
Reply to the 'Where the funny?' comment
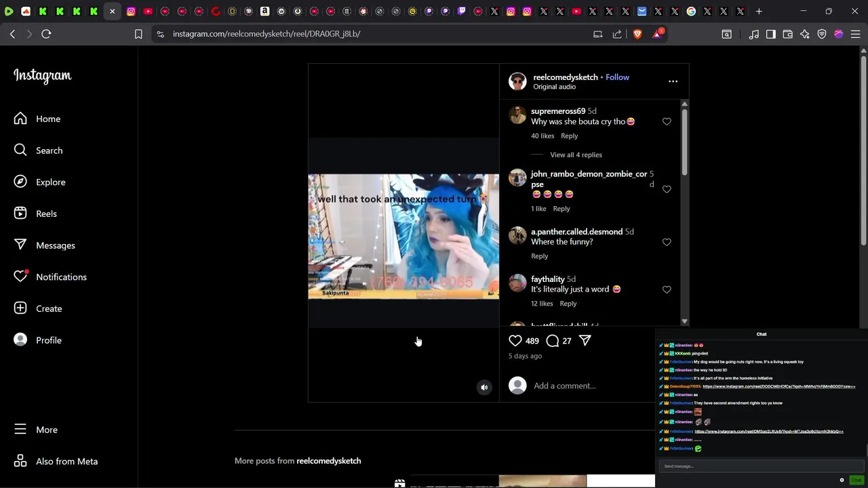pos(539,256)
